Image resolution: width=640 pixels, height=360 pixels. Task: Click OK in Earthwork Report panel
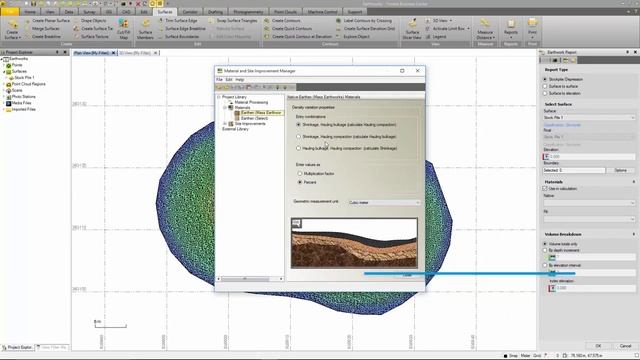(x=598, y=346)
